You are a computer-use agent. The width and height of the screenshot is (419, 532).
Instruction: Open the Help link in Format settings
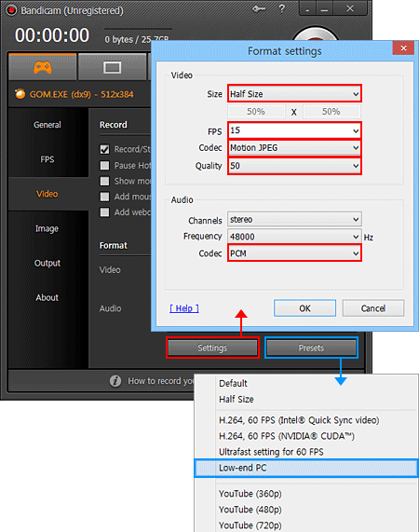184,308
